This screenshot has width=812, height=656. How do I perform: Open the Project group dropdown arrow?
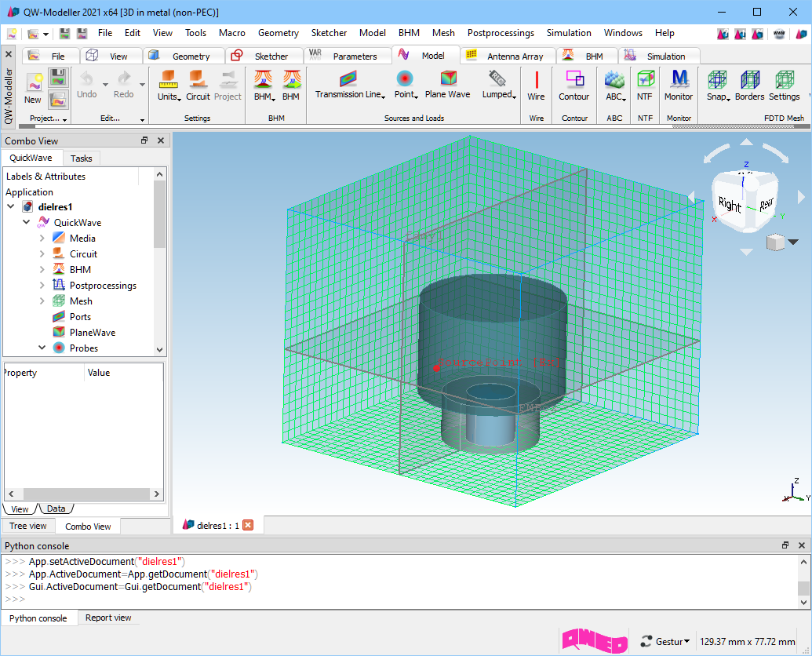65,119
